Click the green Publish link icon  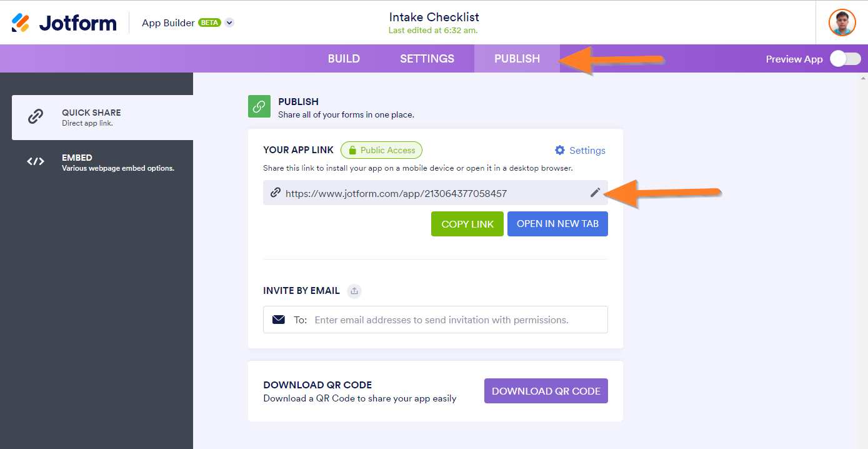(x=259, y=106)
